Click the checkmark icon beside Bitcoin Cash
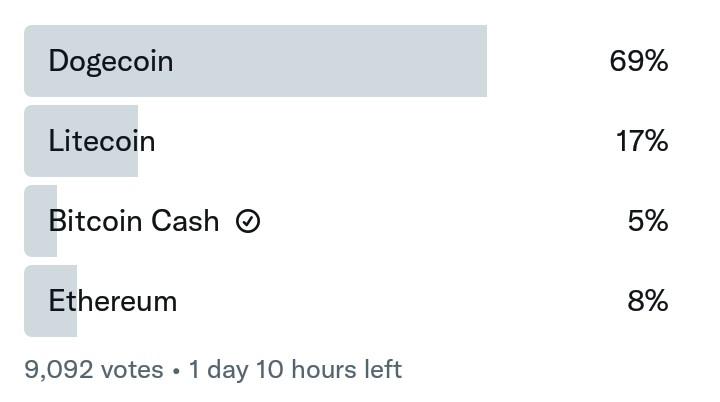The image size is (720, 402). tap(248, 221)
